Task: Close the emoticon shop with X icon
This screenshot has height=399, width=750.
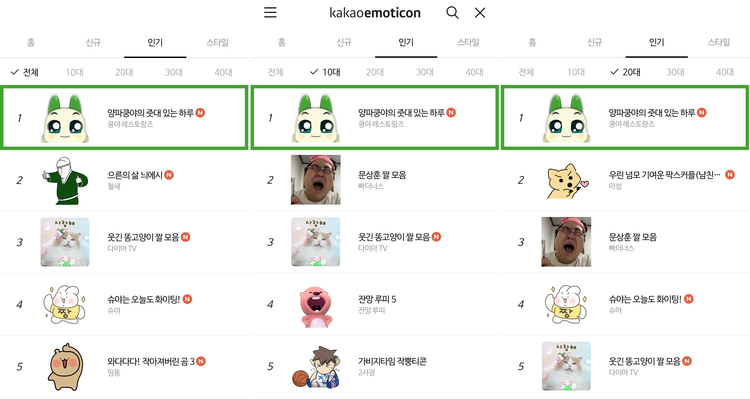Action: click(480, 13)
